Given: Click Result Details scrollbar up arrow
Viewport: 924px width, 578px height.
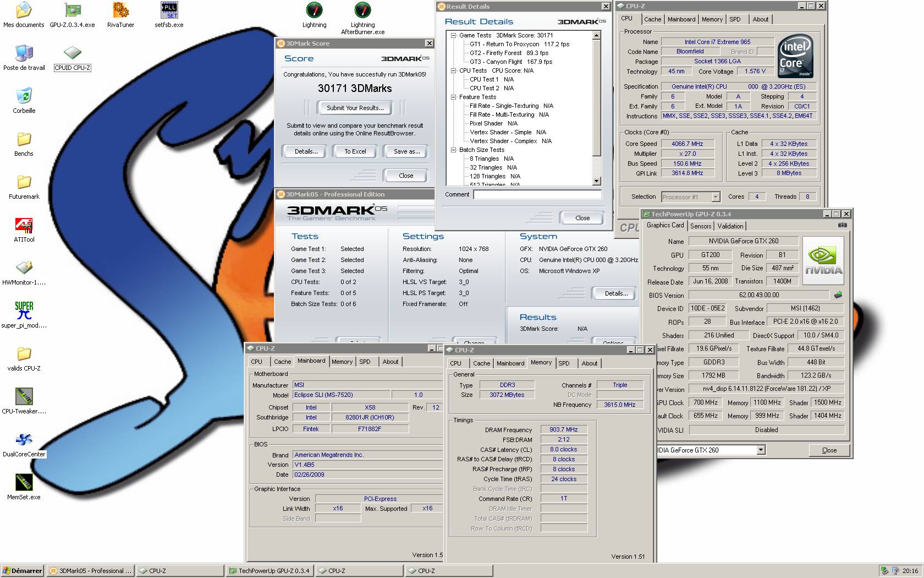Looking at the screenshot, I should click(x=597, y=35).
